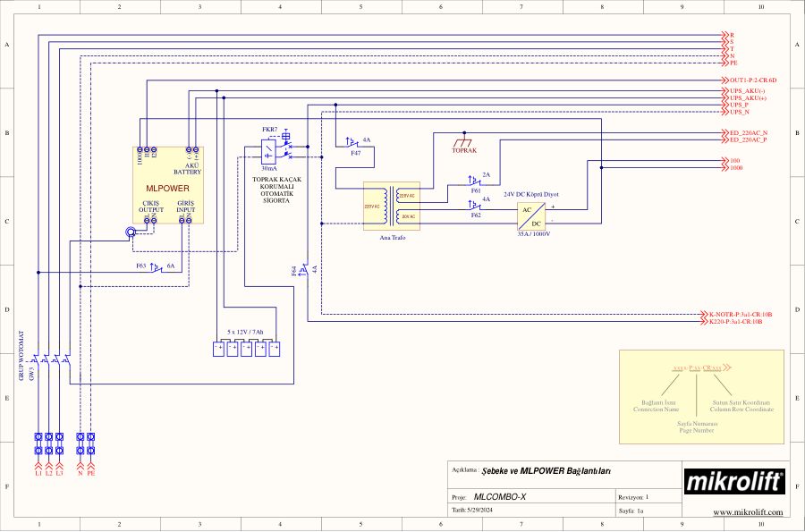This screenshot has width=805, height=532.
Task: Click the OUT1-P:2-CR:6D port label
Action: [x=753, y=80]
